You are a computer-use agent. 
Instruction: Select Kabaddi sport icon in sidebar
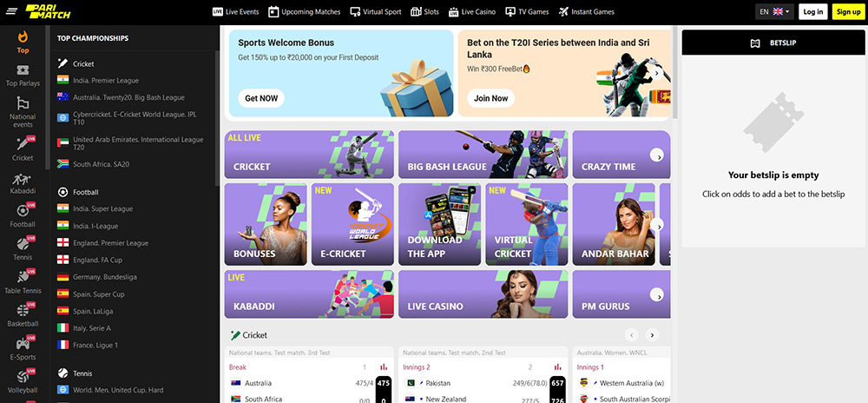[x=22, y=180]
